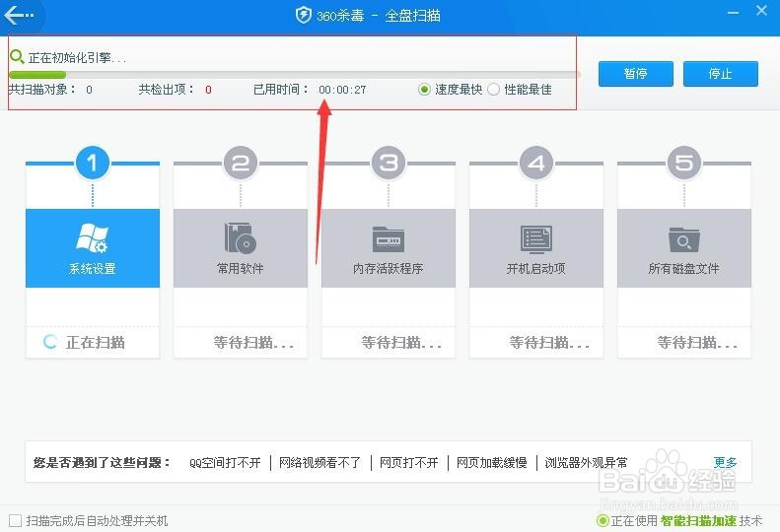This screenshot has width=780, height=532.
Task: Click the 常用软件 book and disc icon
Action: [241, 238]
